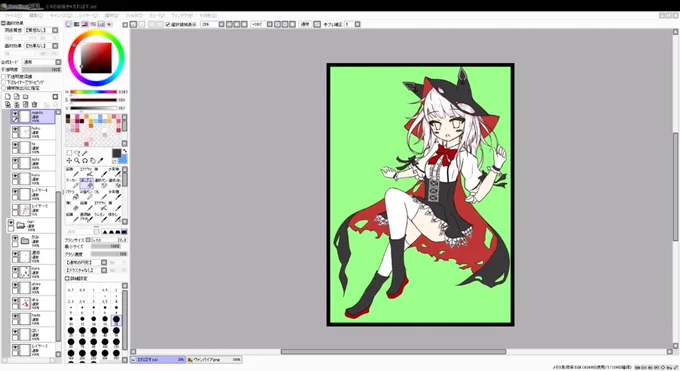
Task: Create a new normal layer
Action: (8, 96)
